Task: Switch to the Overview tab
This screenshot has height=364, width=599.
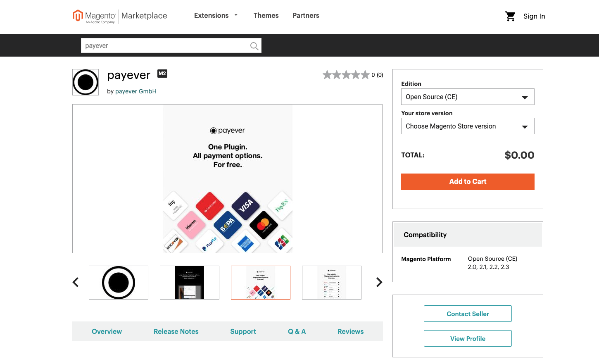Action: (107, 331)
